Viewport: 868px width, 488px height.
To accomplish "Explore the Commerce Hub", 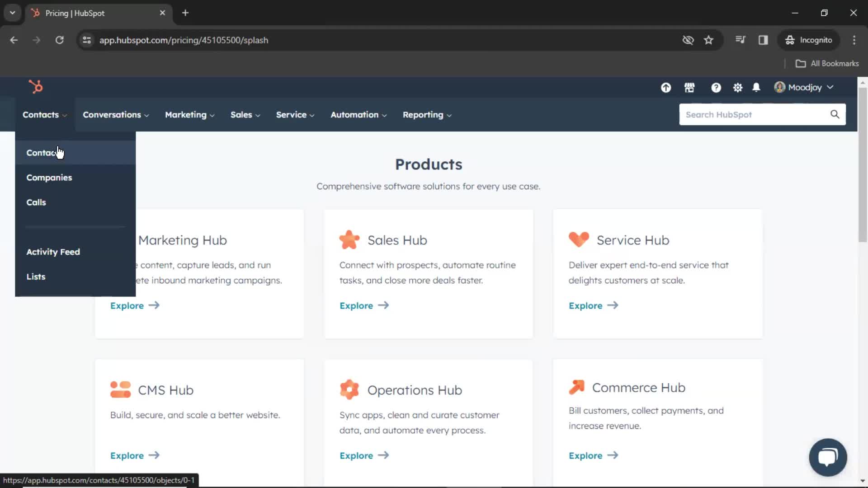I will (593, 455).
